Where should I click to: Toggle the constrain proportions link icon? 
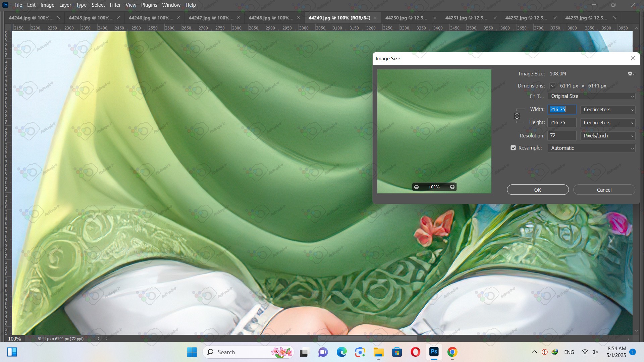(x=517, y=116)
